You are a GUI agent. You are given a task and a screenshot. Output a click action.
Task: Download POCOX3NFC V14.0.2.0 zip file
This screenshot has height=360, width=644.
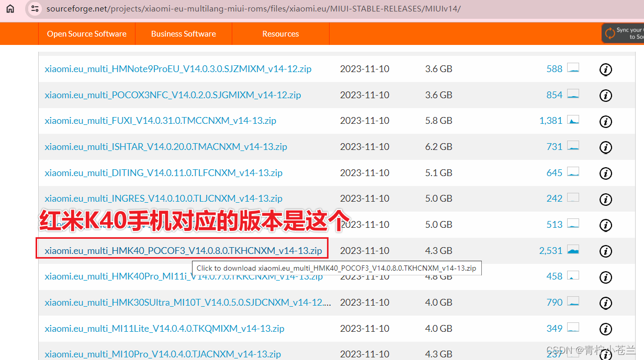coord(173,95)
